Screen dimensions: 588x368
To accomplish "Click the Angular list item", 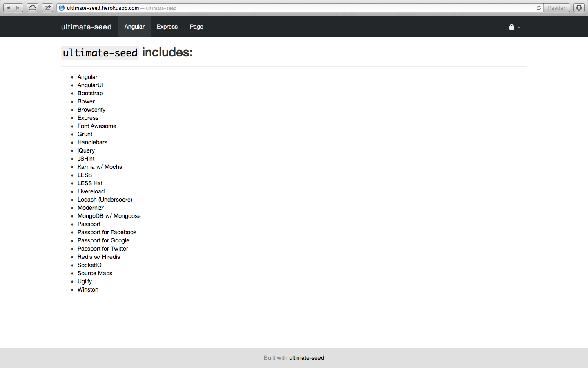I will [87, 77].
